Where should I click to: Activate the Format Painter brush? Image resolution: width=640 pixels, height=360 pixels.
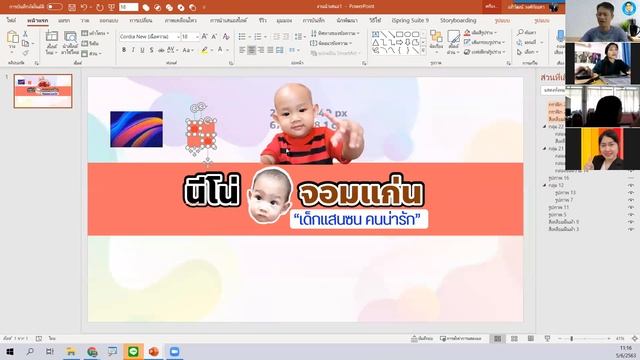pos(25,53)
